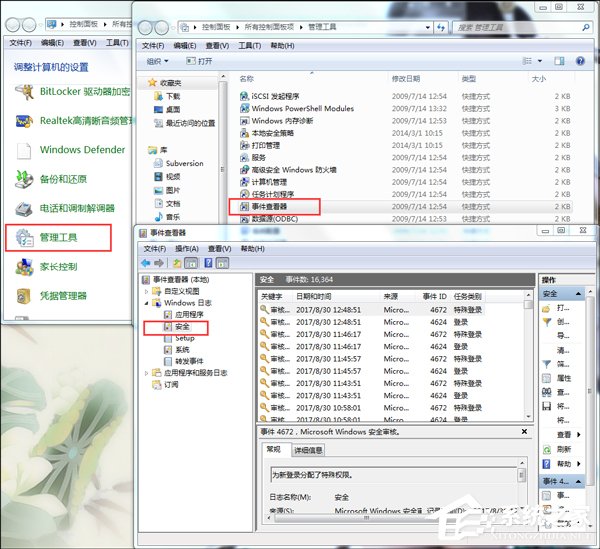Open Windows Defender in Control Panel
The height and width of the screenshot is (549, 600).
70,150
